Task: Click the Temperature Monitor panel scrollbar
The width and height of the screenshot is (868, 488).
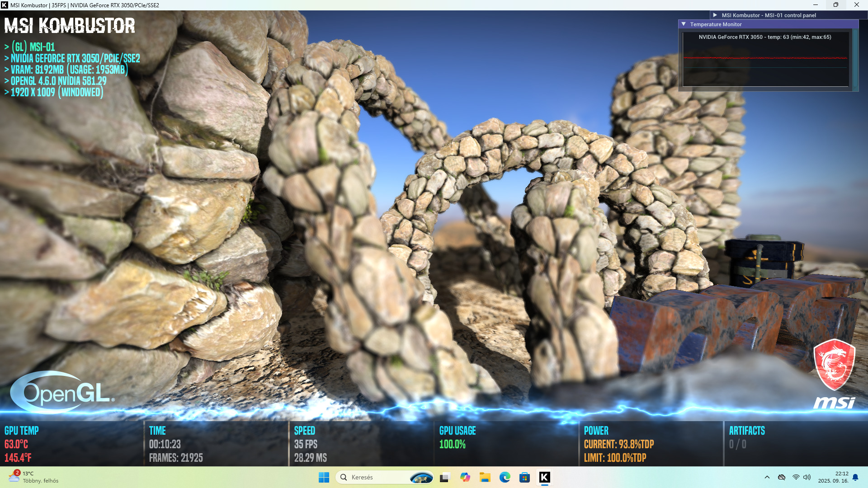Action: click(855, 59)
